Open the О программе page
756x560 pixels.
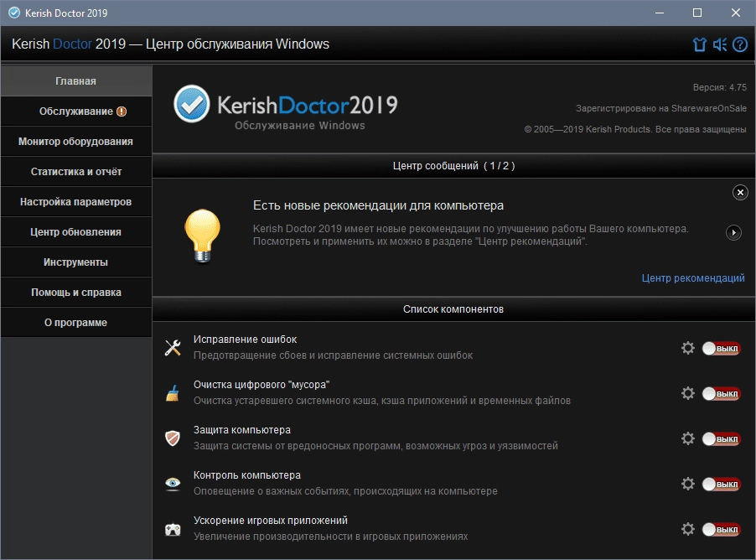pyautogui.click(x=76, y=323)
